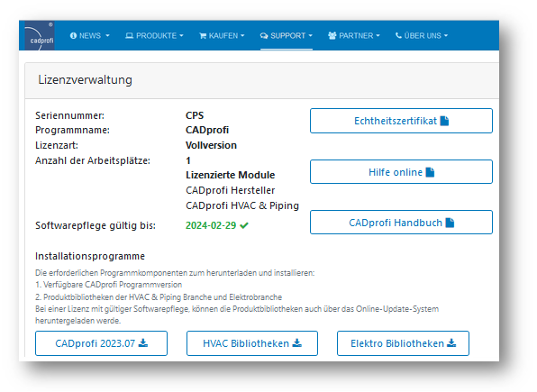Expand the PRODUKTE dropdown arrow
This screenshot has width=537, height=392.
[x=181, y=36]
